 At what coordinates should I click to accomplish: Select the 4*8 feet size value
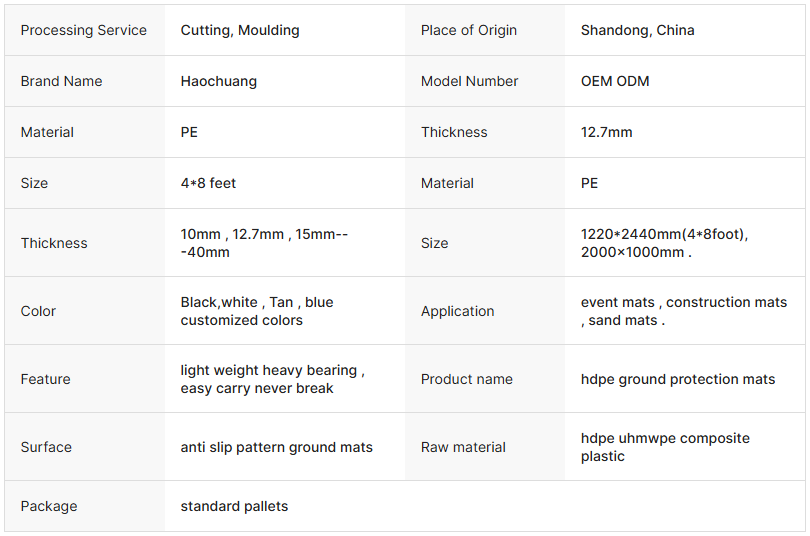(208, 183)
